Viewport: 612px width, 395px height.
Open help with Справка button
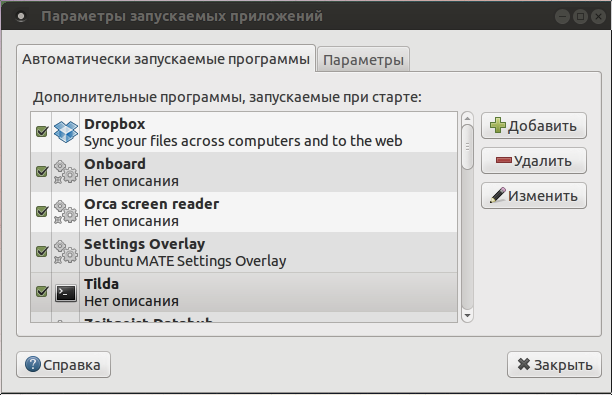pyautogui.click(x=63, y=365)
